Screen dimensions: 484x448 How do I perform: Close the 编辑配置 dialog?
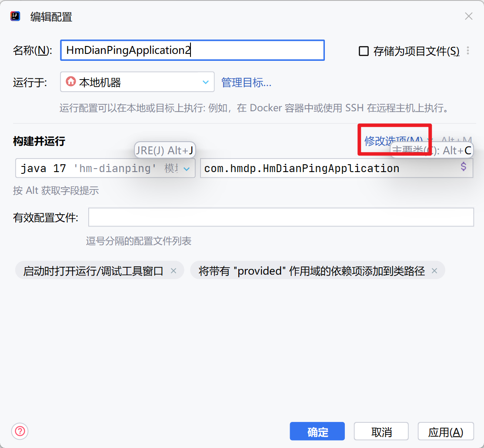[x=468, y=17]
